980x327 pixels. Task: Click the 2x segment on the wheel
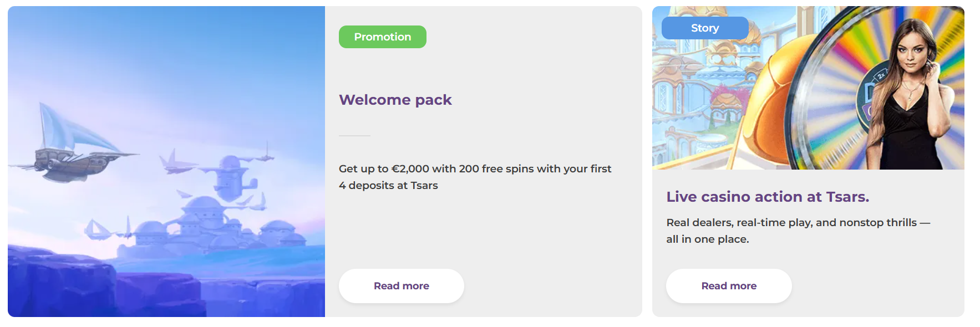[x=880, y=74]
